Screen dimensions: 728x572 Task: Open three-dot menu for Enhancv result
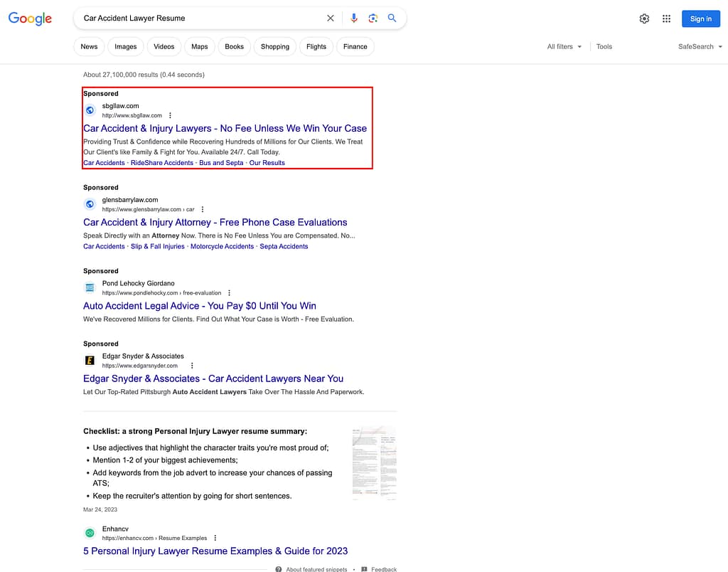[x=215, y=538]
